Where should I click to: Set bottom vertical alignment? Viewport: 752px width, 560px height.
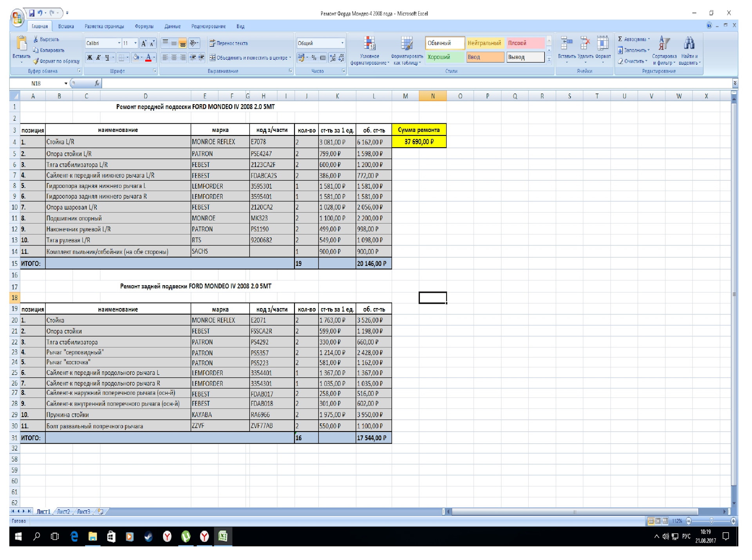183,43
